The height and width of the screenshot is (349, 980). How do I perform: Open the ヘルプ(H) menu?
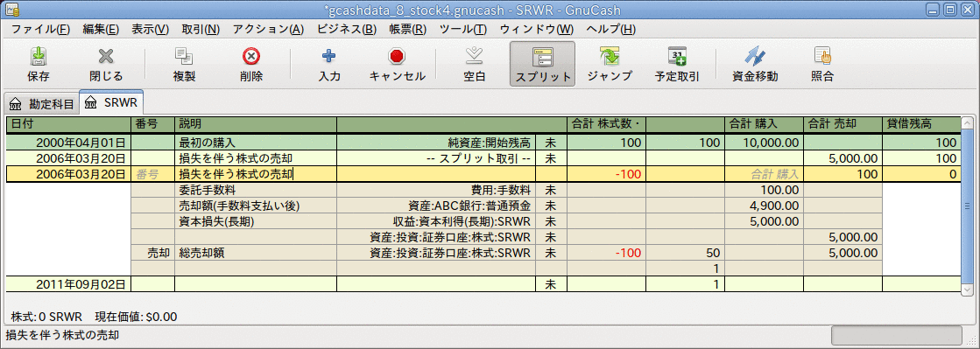click(x=610, y=30)
